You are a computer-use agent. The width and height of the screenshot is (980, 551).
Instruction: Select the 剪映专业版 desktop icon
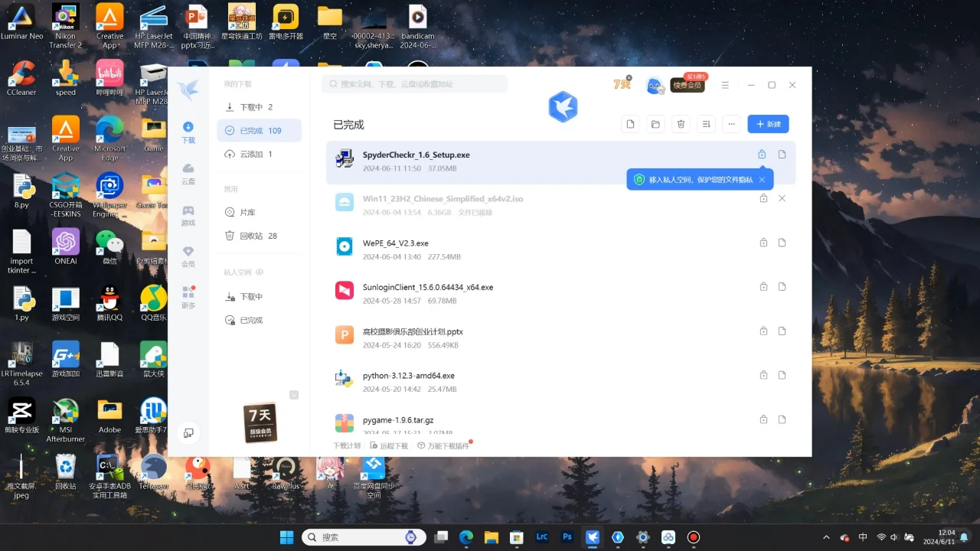[x=21, y=416]
